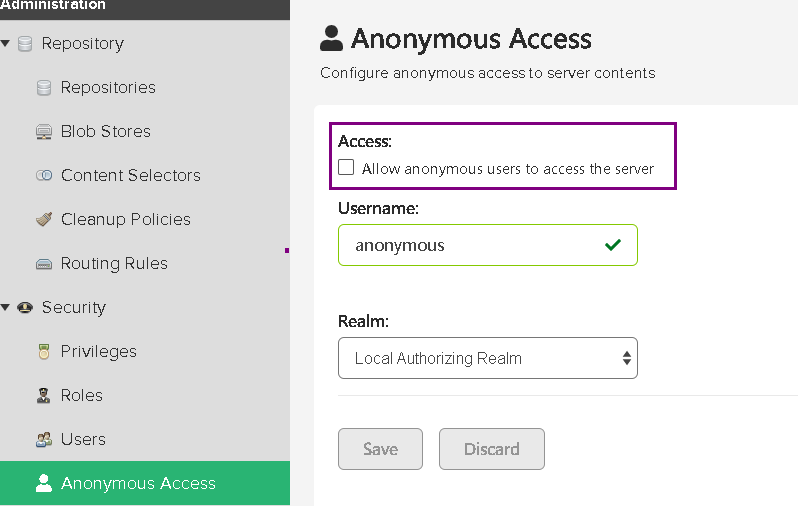Click the Users icon in sidebar
The height and width of the screenshot is (506, 798).
coord(43,440)
